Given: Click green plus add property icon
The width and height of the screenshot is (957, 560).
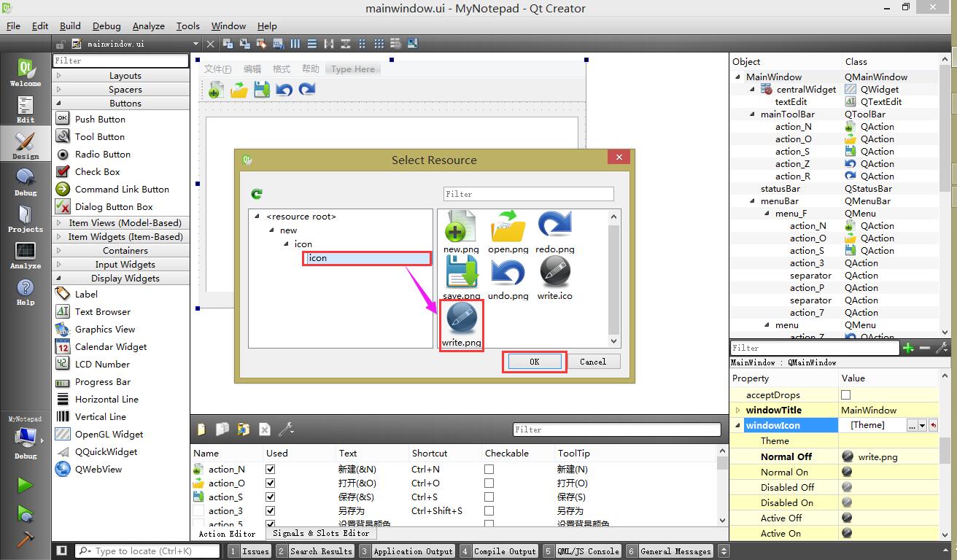Looking at the screenshot, I should click(x=908, y=349).
